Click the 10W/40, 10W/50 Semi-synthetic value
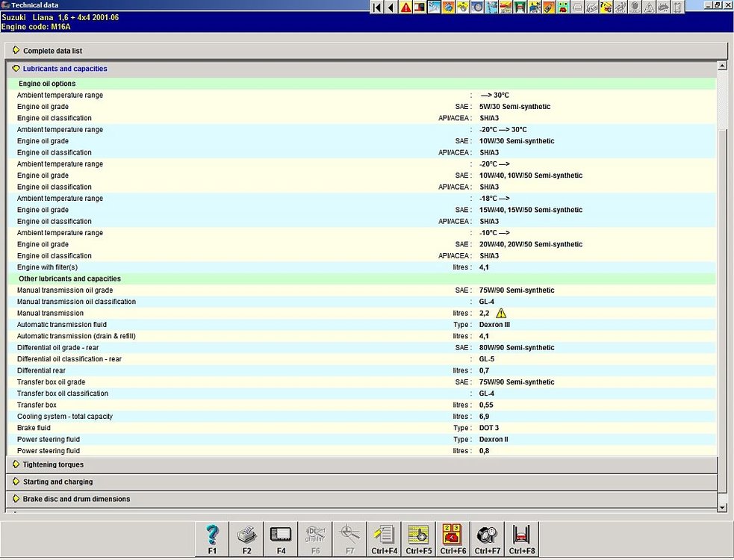The height and width of the screenshot is (560, 734). (x=531, y=175)
